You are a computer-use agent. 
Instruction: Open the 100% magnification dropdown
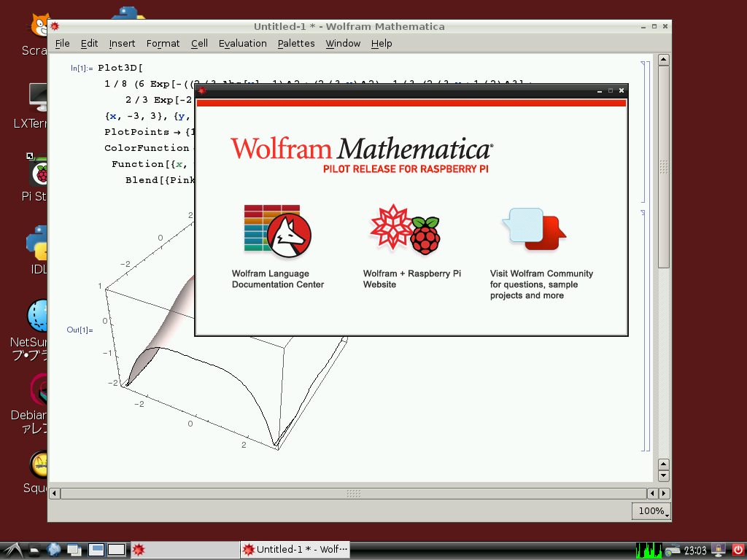click(651, 511)
